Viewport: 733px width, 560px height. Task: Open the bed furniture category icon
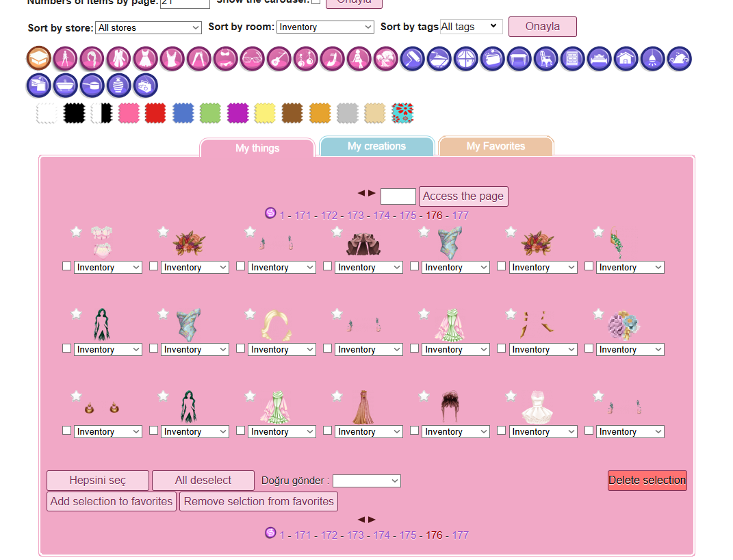(600, 59)
